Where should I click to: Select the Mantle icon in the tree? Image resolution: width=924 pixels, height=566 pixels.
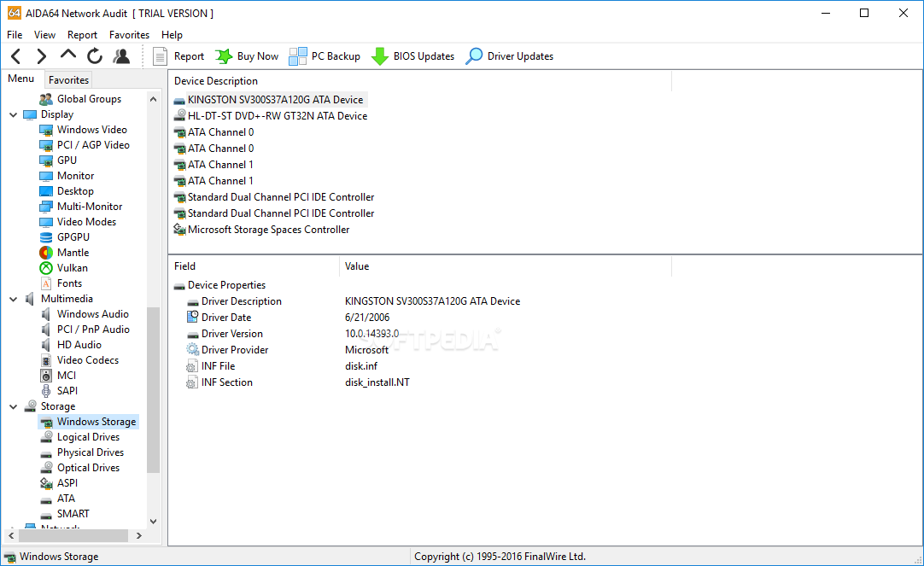[x=46, y=253]
